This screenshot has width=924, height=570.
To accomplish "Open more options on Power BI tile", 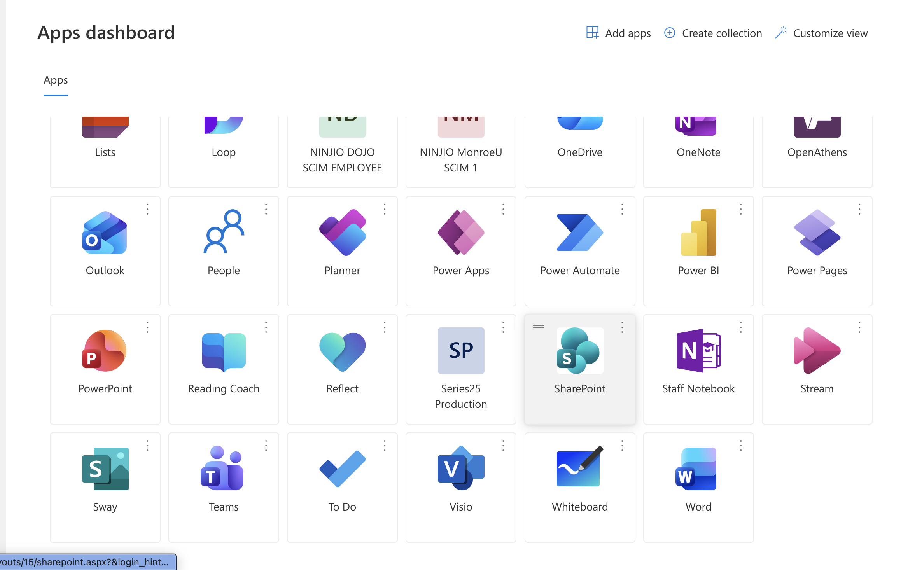I will pyautogui.click(x=741, y=209).
